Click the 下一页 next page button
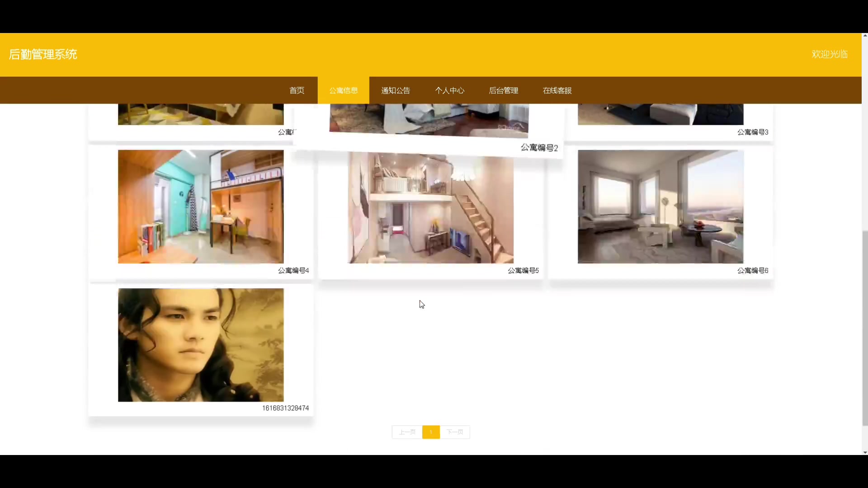Image resolution: width=868 pixels, height=488 pixels. click(x=455, y=432)
